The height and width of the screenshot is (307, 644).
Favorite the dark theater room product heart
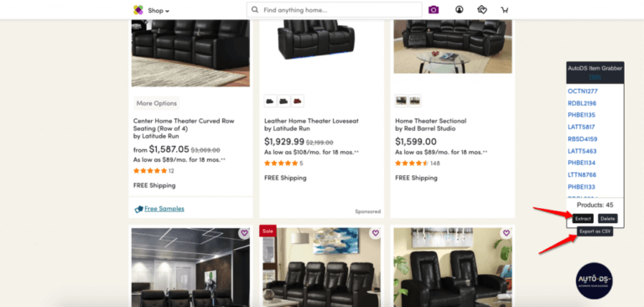(244, 233)
